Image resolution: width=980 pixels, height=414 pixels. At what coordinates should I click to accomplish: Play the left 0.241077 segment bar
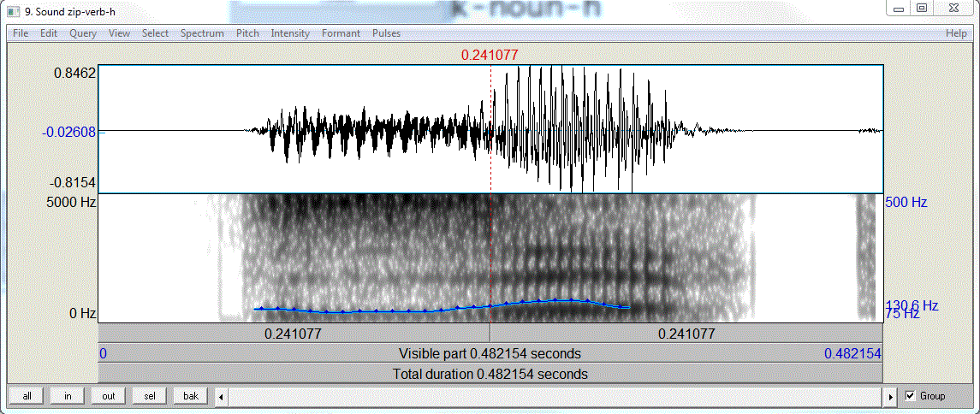pyautogui.click(x=294, y=334)
